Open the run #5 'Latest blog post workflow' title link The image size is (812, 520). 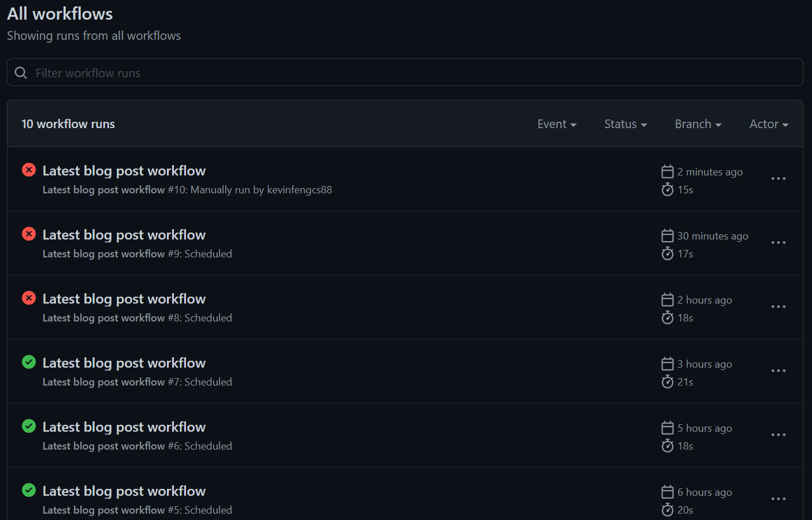click(x=124, y=491)
